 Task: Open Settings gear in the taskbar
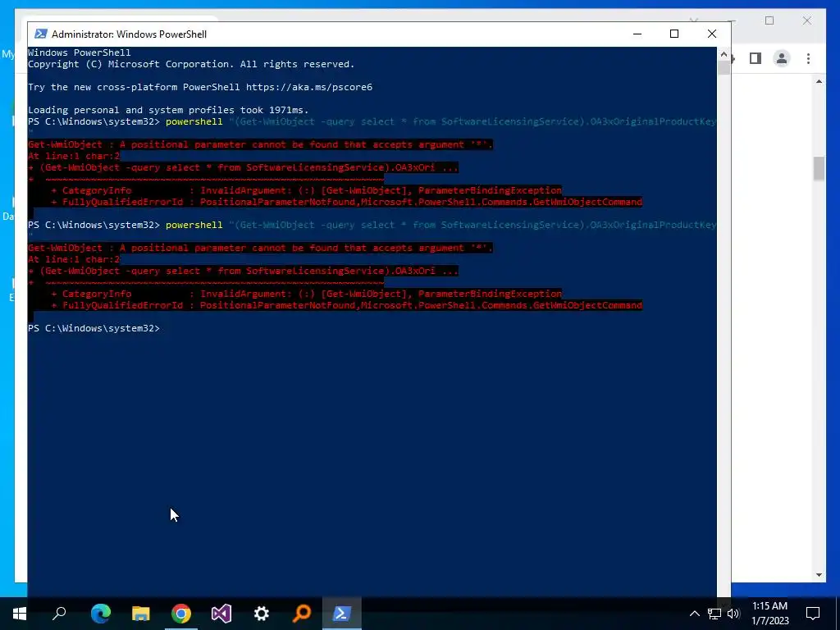click(x=262, y=614)
